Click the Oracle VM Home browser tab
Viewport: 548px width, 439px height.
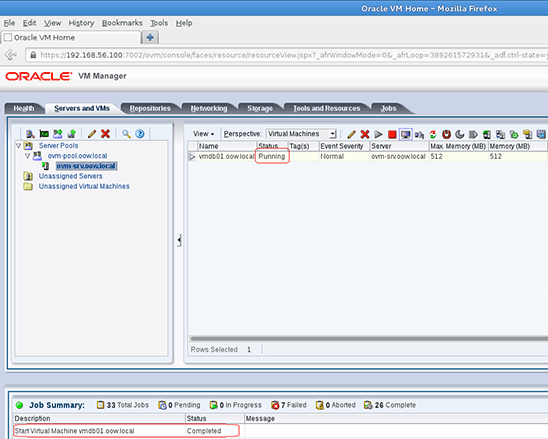point(71,37)
